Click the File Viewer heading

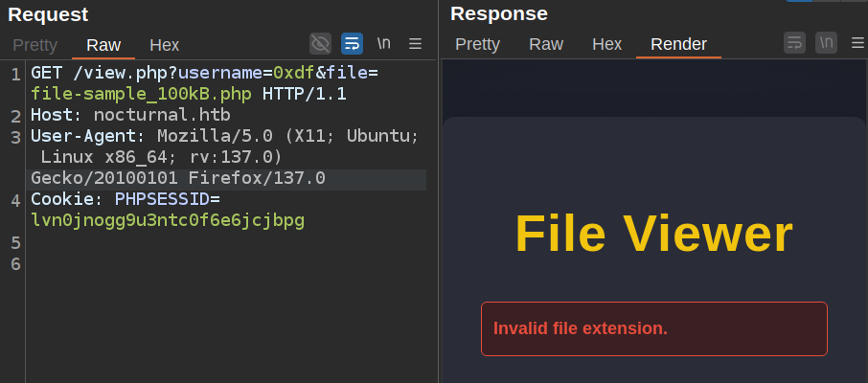coord(653,233)
